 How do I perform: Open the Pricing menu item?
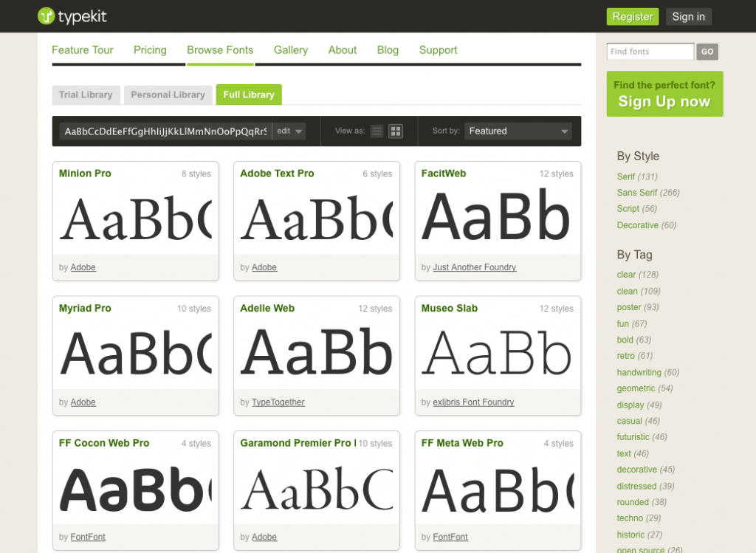click(150, 50)
